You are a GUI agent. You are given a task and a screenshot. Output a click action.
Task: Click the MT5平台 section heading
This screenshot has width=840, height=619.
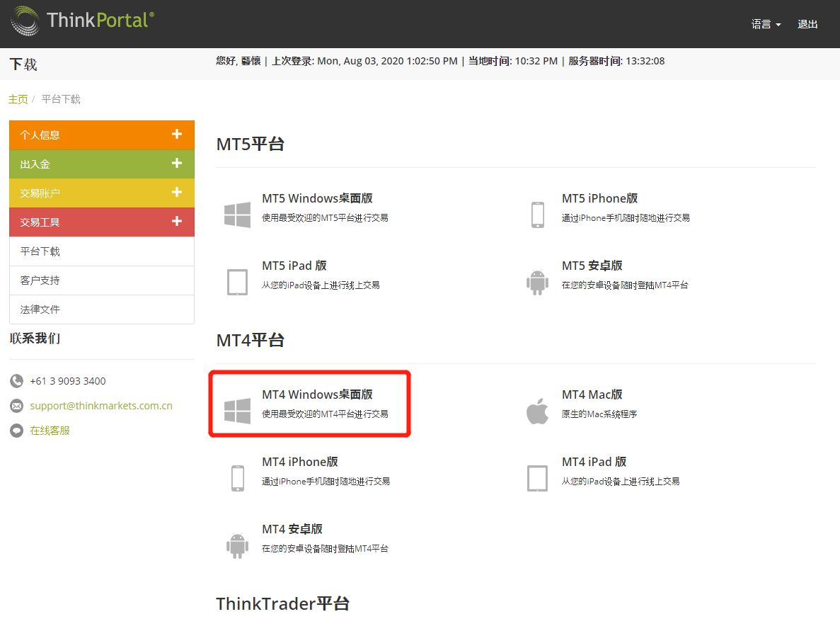click(251, 144)
